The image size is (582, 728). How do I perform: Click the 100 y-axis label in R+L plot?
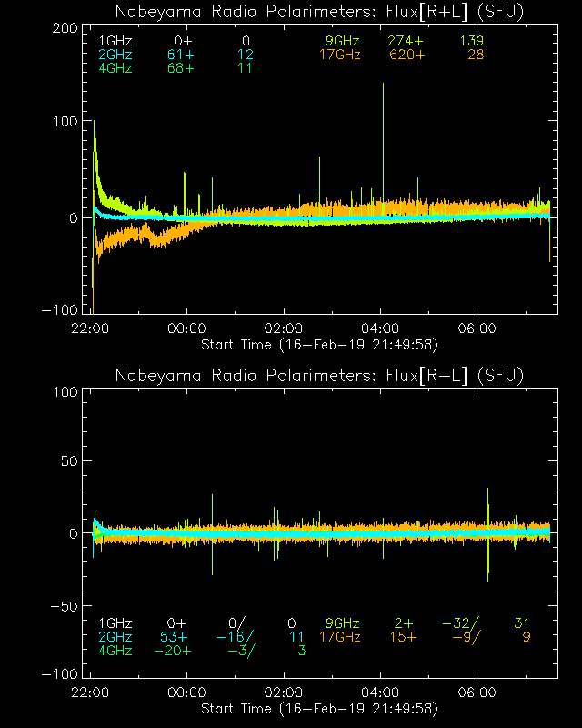pos(65,121)
